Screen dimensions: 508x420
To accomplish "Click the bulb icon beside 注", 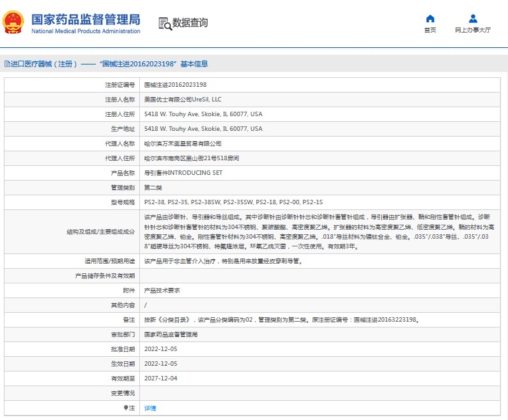I will pyautogui.click(x=126, y=408).
